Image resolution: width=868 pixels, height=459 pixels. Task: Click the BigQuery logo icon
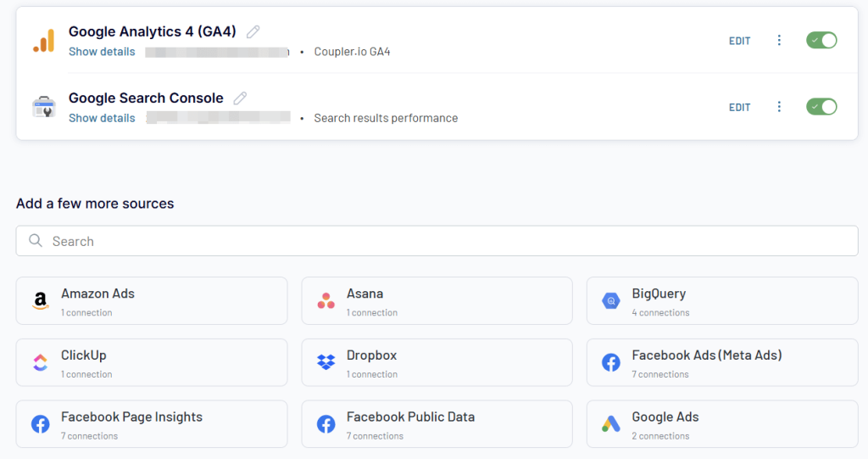[x=611, y=300]
